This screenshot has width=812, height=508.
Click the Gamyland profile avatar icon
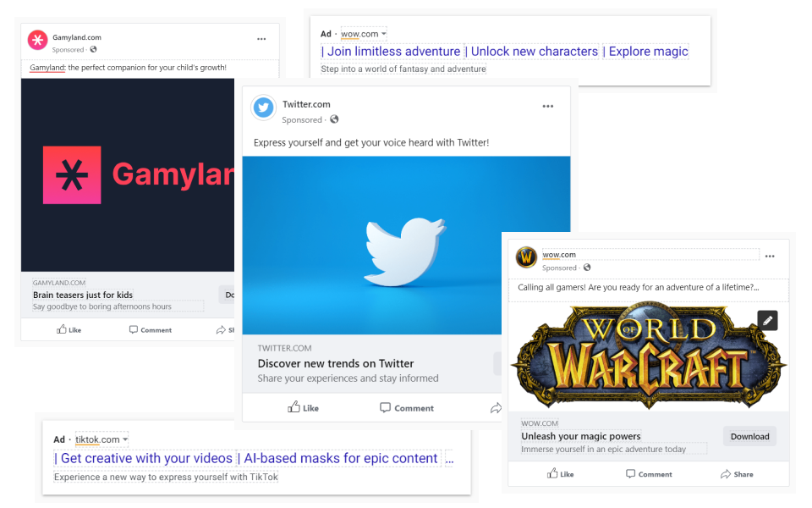pyautogui.click(x=38, y=40)
